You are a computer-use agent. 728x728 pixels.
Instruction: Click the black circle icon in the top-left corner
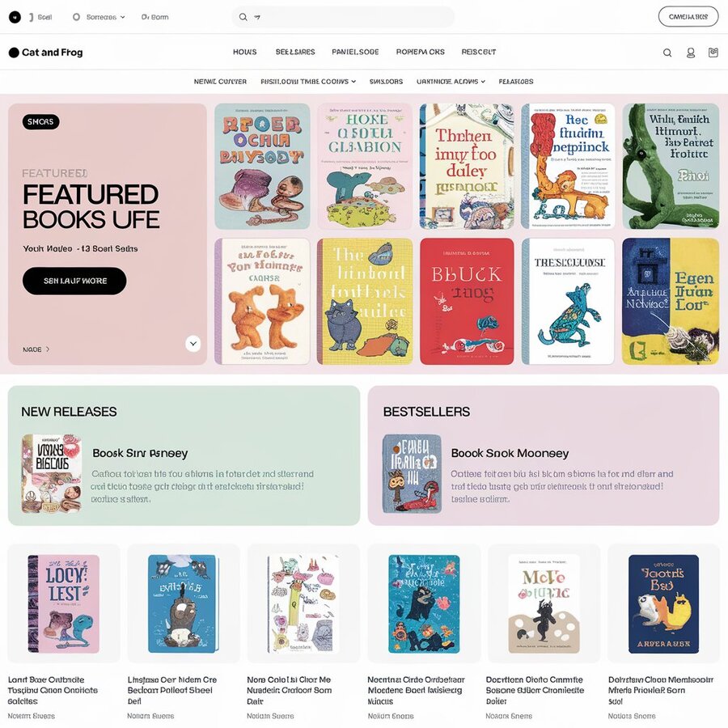pos(15,17)
